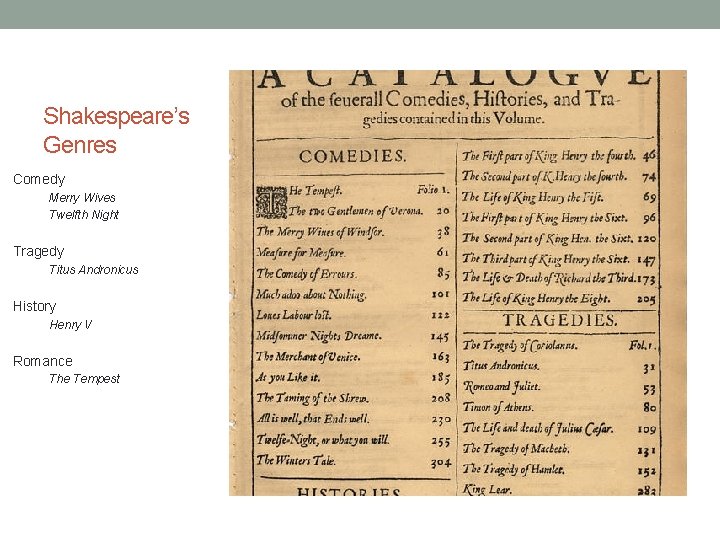The height and width of the screenshot is (540, 720).
Task: Click 'The Second part of King Hen. the Sixt'
Action: (x=547, y=239)
